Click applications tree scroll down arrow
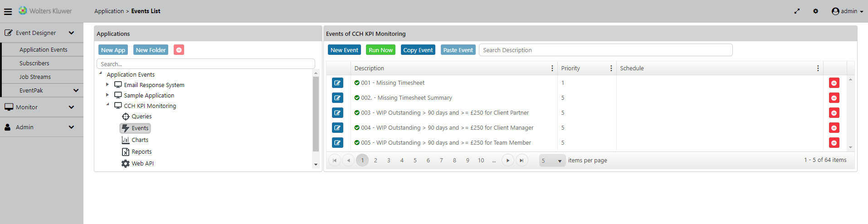The image size is (868, 224). click(316, 165)
